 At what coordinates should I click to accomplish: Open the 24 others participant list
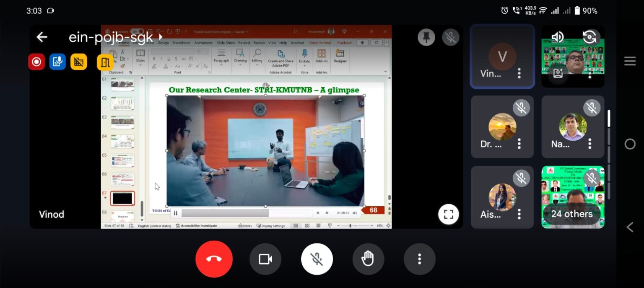(x=572, y=214)
